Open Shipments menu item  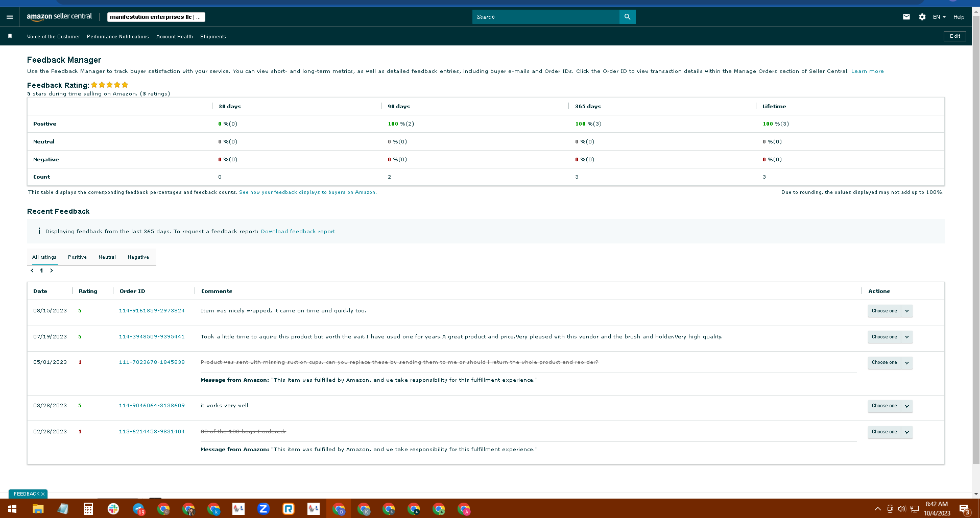[x=213, y=37]
